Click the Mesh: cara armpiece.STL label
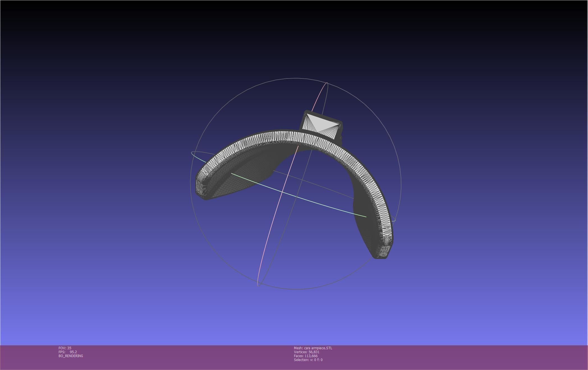This screenshot has width=588, height=370. (x=313, y=348)
